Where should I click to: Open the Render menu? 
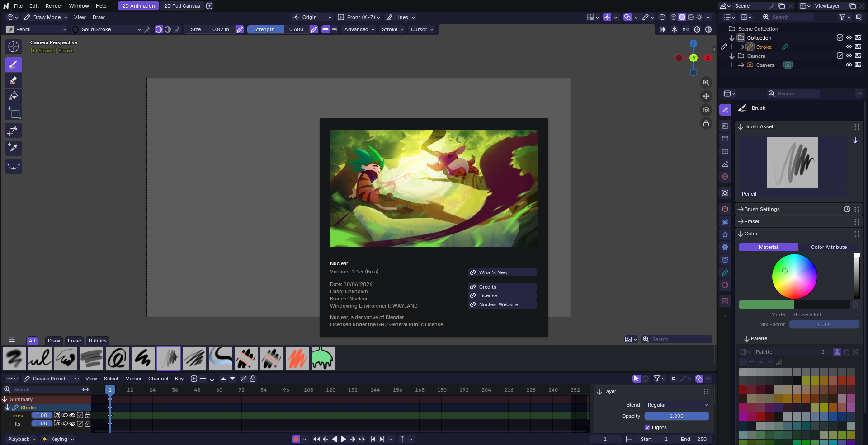coord(54,6)
